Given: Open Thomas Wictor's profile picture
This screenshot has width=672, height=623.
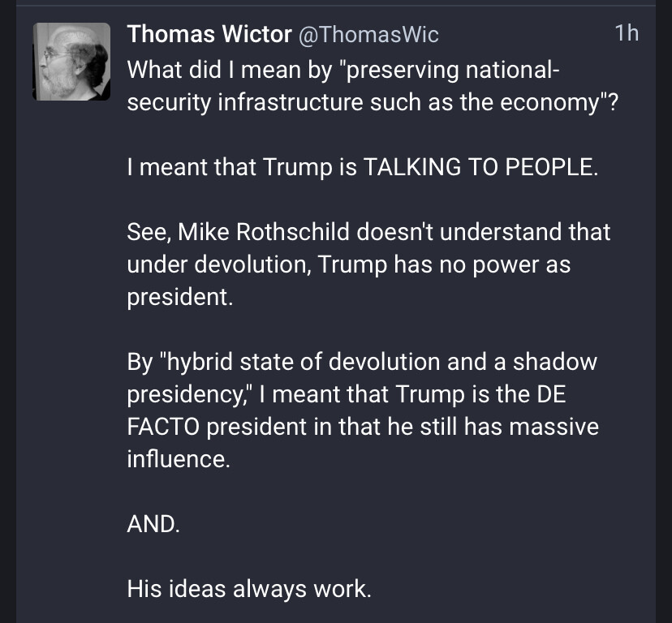Looking at the screenshot, I should 71,60.
